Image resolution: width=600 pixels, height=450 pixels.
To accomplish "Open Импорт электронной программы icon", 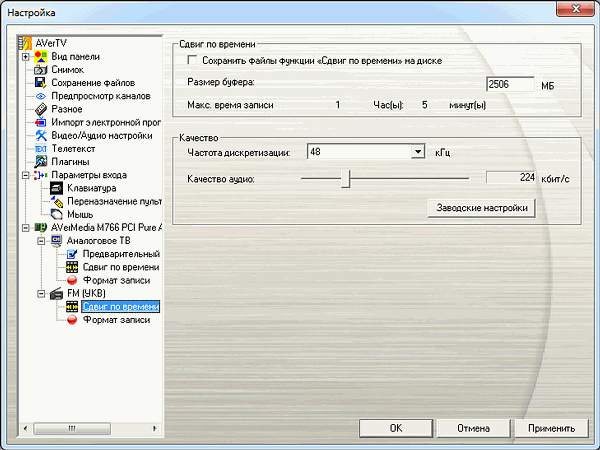I will click(x=41, y=122).
